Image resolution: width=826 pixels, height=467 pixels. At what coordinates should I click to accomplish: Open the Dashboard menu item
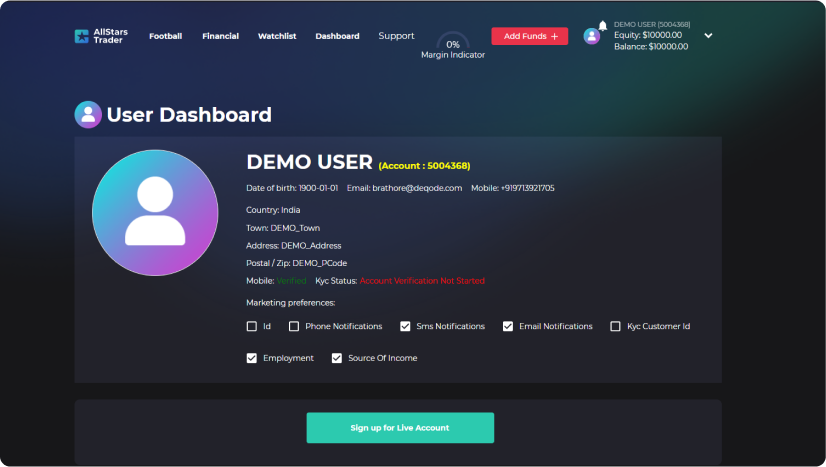coord(337,36)
